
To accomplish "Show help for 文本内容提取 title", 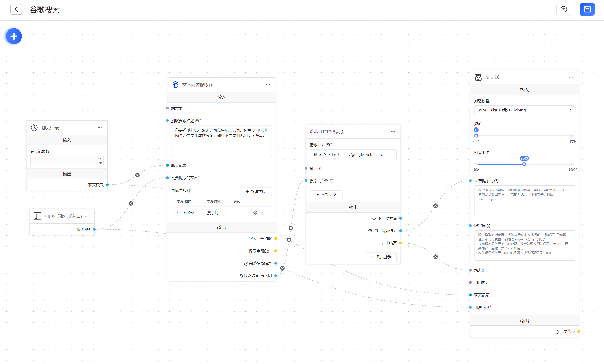I will [211, 85].
